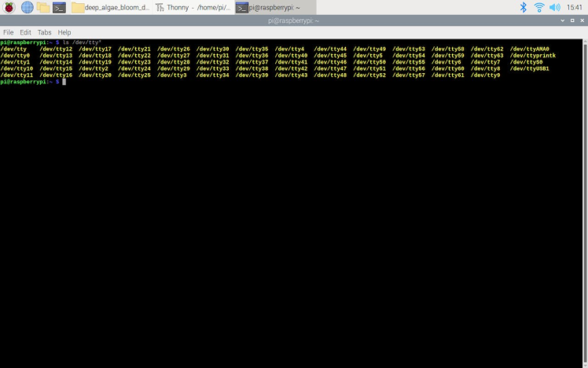Click the /dev/tty25 entry

pyautogui.click(x=134, y=75)
